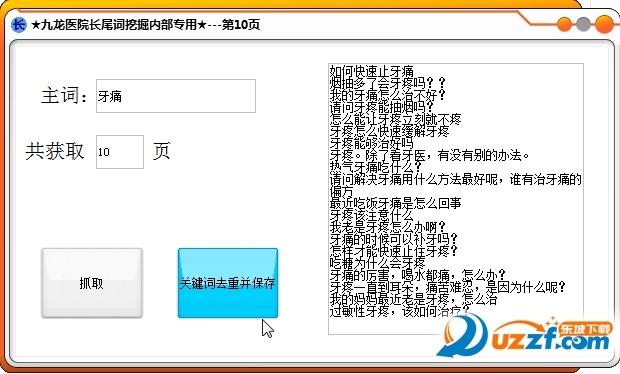Select the line 热气牙痛吃什么？
The image size is (620, 374).
[376, 167]
